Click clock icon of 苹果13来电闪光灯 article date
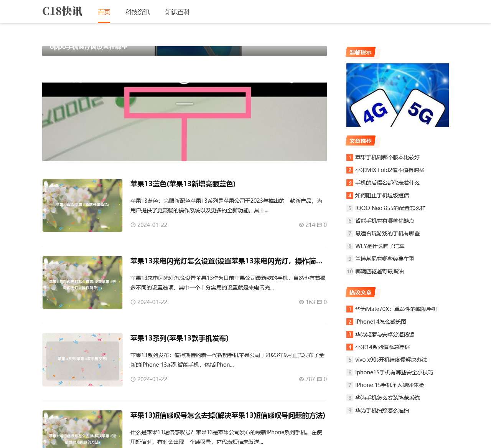Viewport: 491px width, 448px height. pyautogui.click(x=133, y=302)
